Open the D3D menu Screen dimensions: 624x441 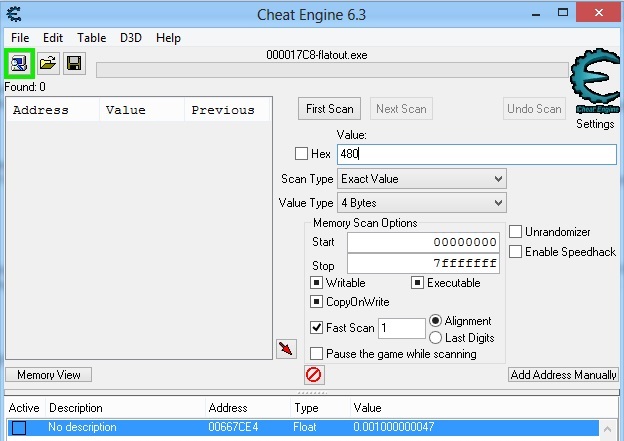tap(131, 38)
